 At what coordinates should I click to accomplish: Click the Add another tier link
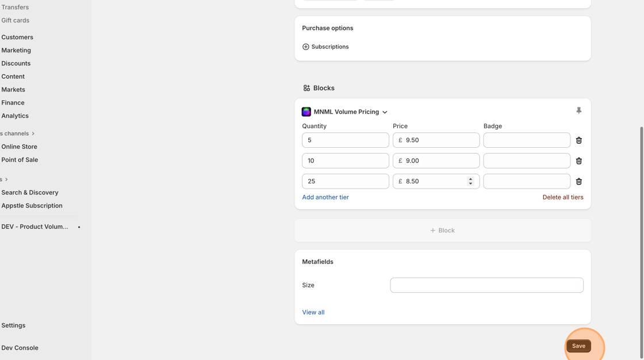[325, 197]
